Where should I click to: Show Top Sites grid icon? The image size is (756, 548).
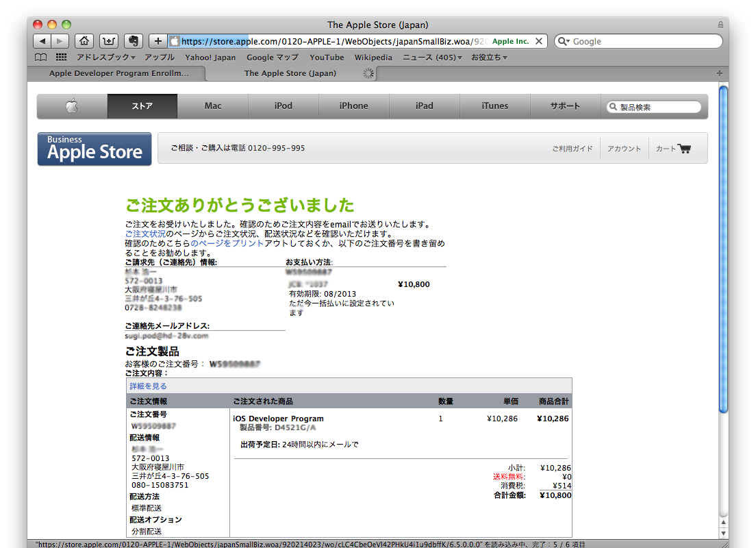click(x=61, y=58)
